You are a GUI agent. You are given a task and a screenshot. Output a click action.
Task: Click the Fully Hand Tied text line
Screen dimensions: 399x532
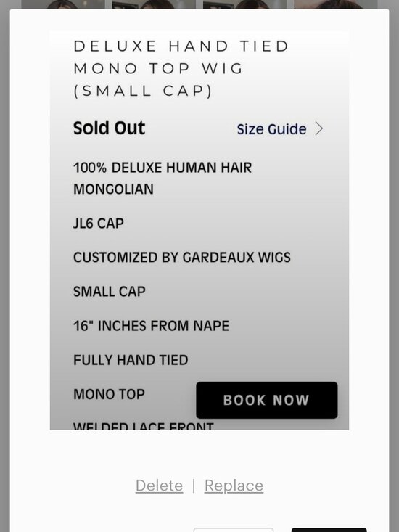point(131,360)
